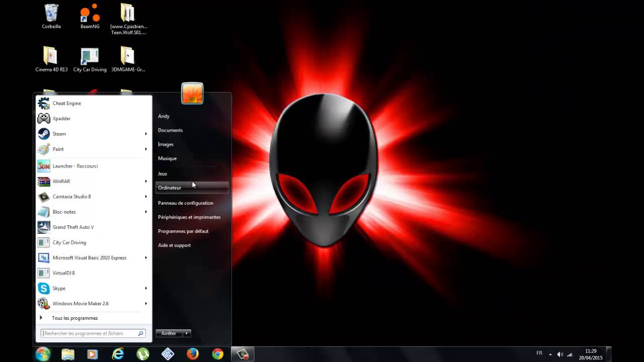Click the magnifier icon in search box
Image resolution: width=644 pixels, height=362 pixels.
tap(141, 333)
